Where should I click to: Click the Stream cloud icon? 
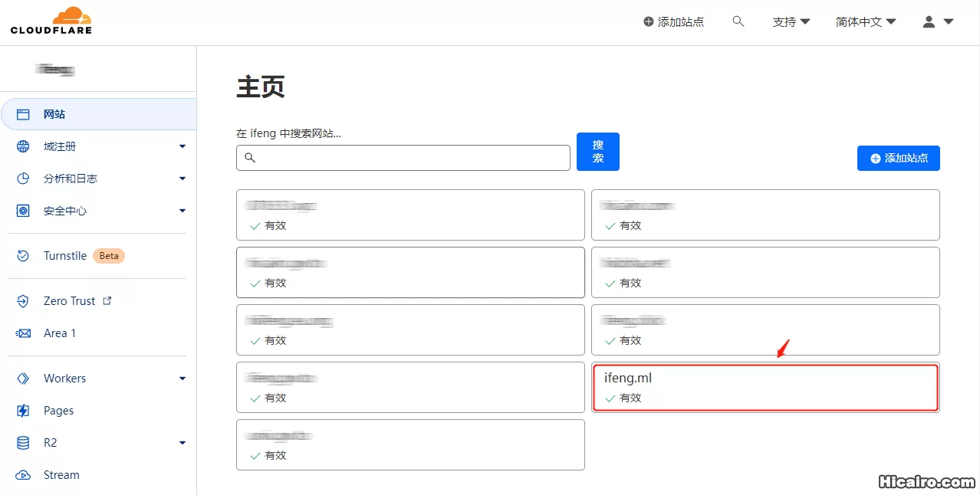tap(23, 475)
